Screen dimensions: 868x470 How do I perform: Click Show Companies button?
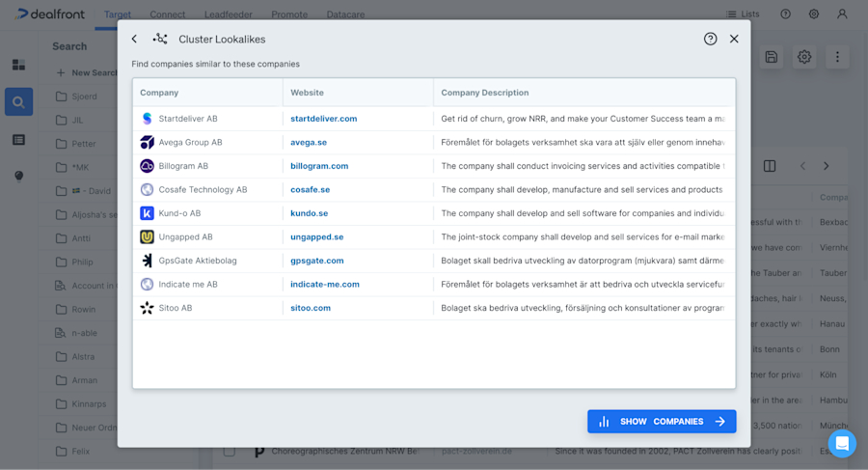662,421
